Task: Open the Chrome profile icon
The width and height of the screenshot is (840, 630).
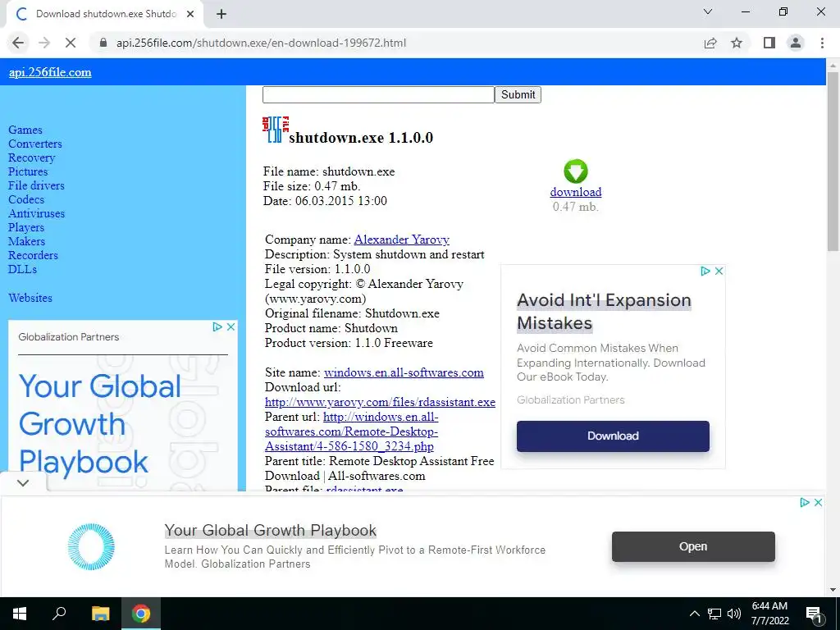Action: pyautogui.click(x=796, y=43)
